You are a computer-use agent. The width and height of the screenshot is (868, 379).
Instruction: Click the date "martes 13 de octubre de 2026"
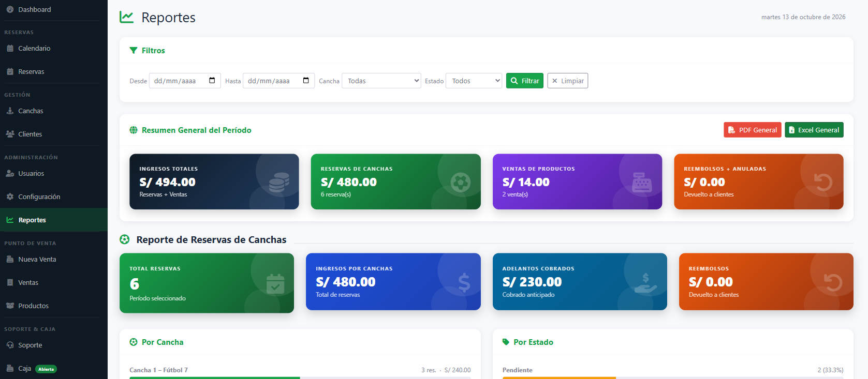803,17
